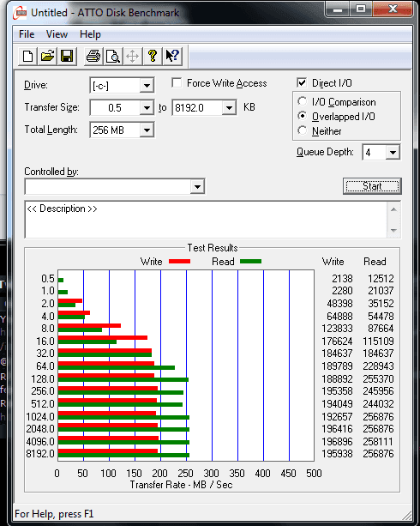Click the 8192.0 row label in chart

[40, 454]
